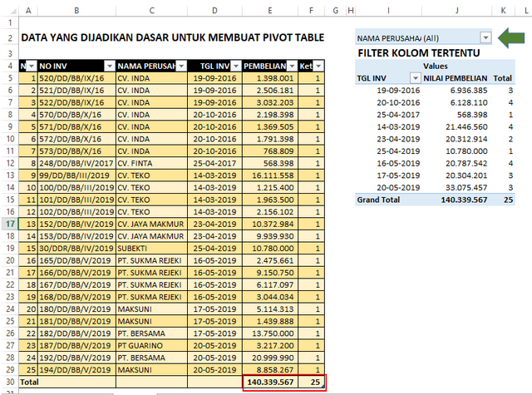Select column B header
The image size is (532, 395).
[x=76, y=11]
